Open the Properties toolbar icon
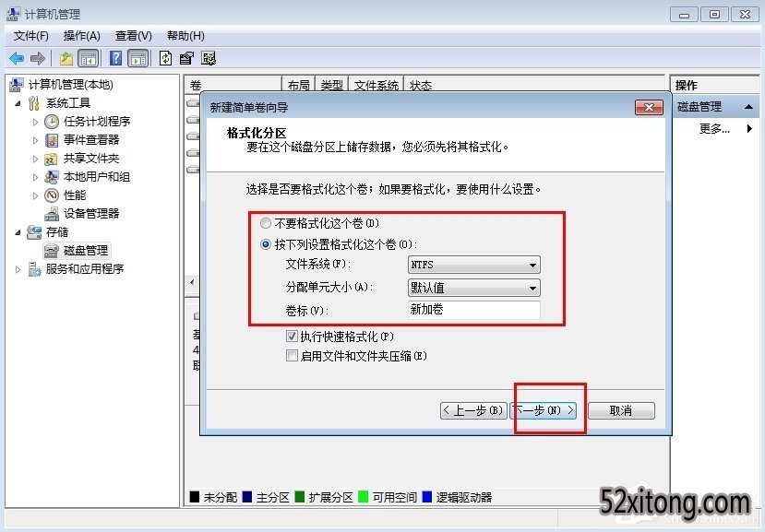 [186, 58]
